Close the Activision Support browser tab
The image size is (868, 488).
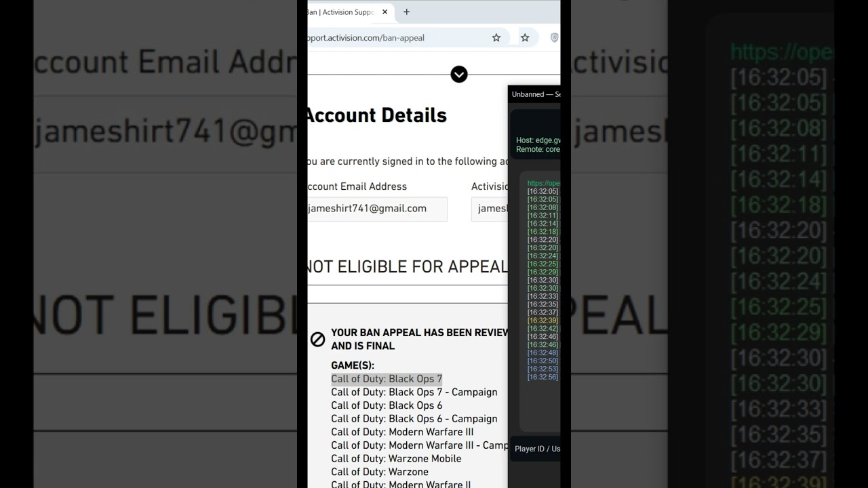click(385, 12)
